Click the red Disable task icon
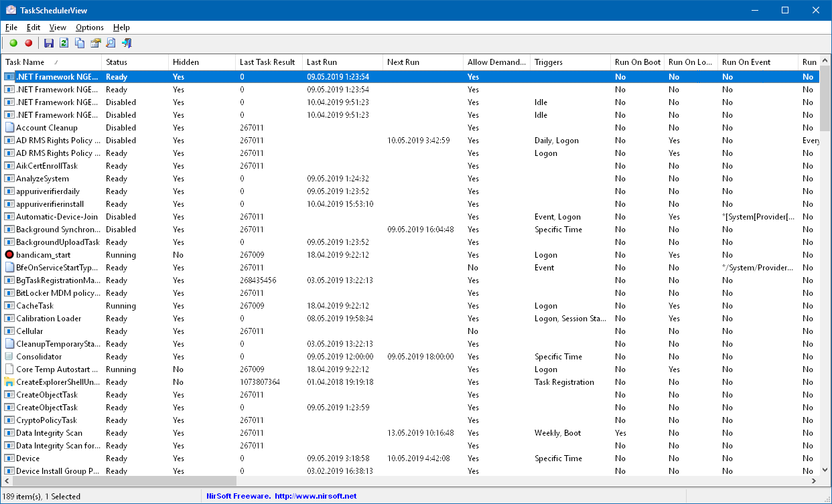Screen dimensions: 832x504 click(x=28, y=44)
